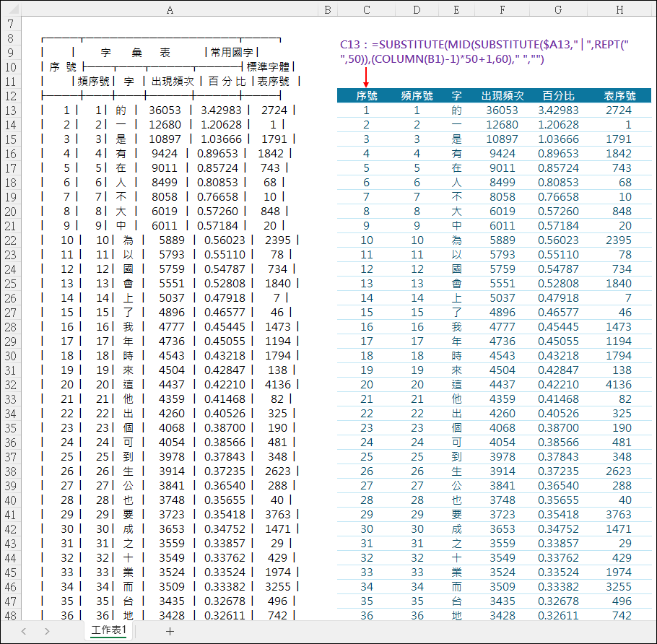
Task: Click the purple C13 formula text
Action: [x=484, y=51]
